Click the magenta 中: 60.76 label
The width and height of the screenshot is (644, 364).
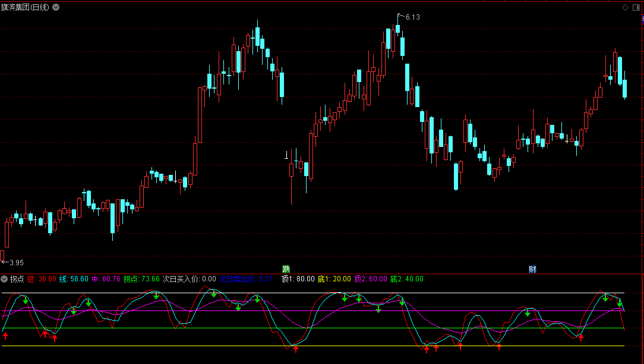coord(106,279)
